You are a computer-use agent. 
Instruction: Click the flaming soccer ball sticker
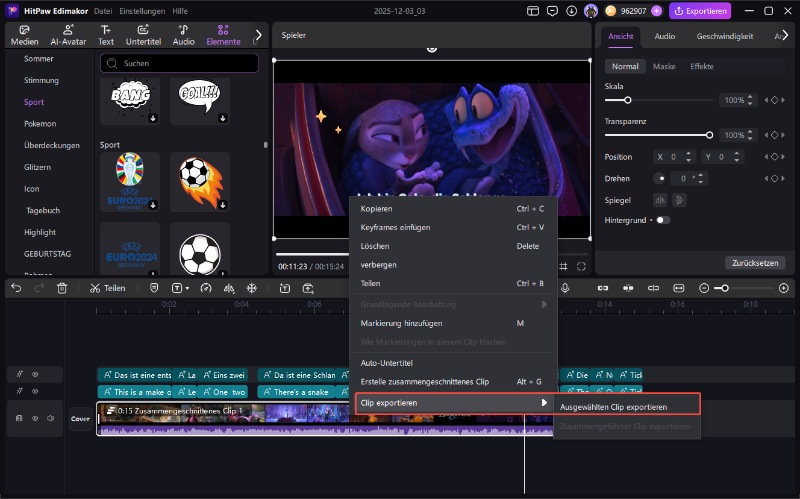[199, 181]
